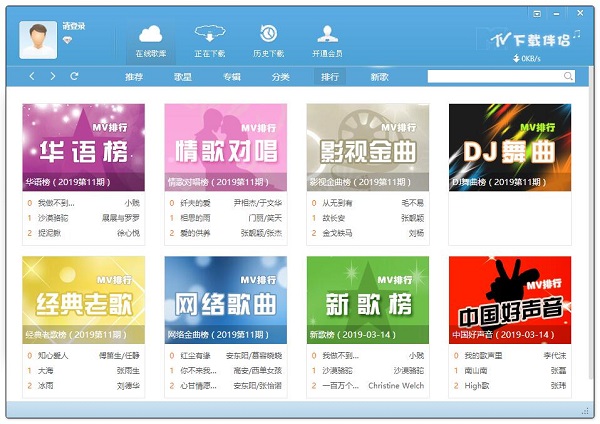Image resolution: width=600 pixels, height=424 pixels.
Task: Open the DJ舞曲 chart thumbnail
Action: coord(509,146)
